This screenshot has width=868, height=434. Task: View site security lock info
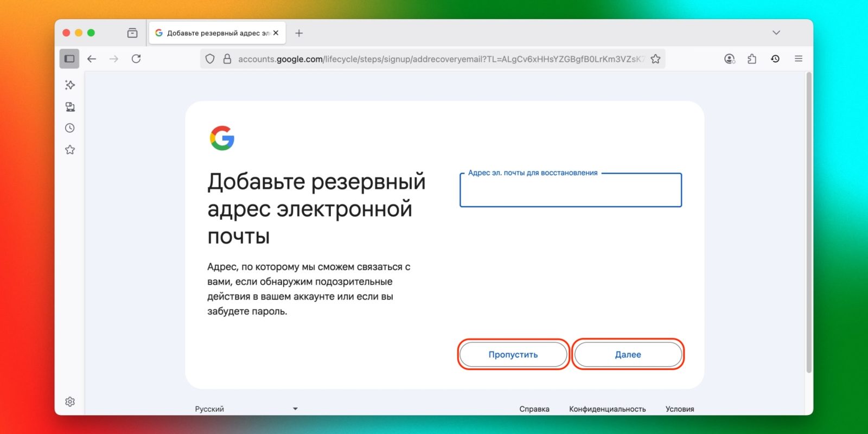click(x=227, y=59)
